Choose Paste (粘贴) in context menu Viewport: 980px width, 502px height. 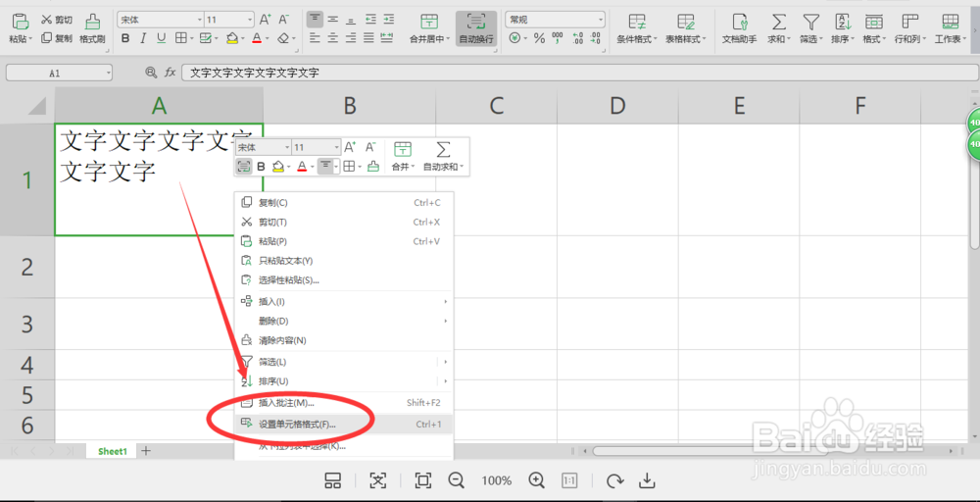coord(344,241)
